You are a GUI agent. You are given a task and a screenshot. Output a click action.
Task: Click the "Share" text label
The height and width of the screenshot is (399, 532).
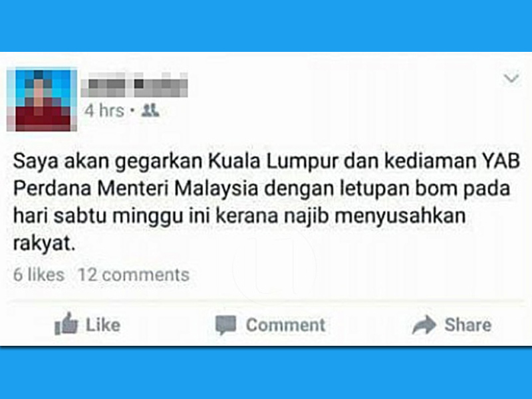point(468,325)
